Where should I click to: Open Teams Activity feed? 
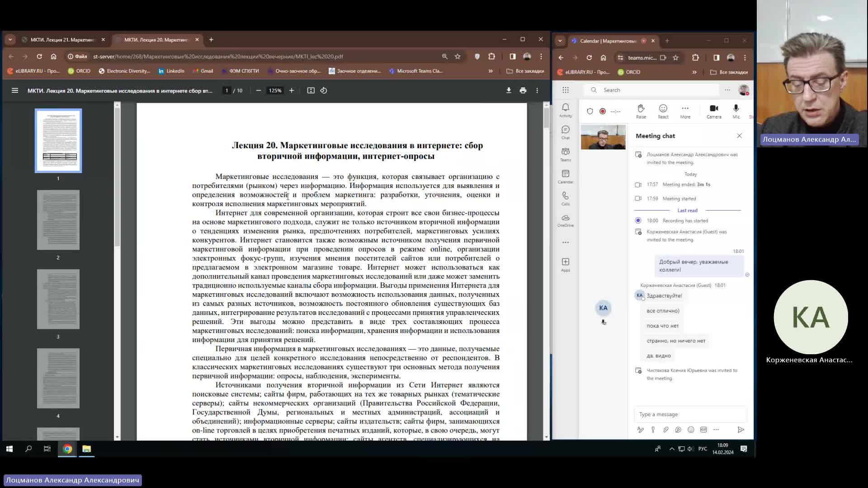566,110
